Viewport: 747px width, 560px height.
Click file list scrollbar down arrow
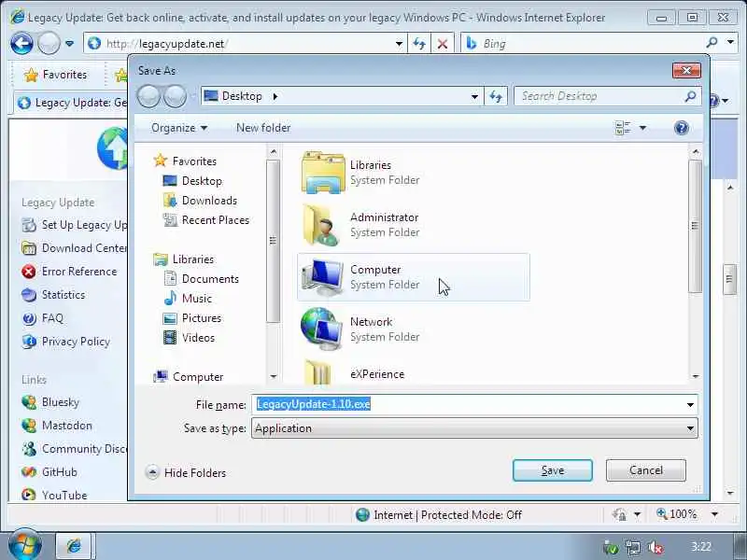[695, 376]
